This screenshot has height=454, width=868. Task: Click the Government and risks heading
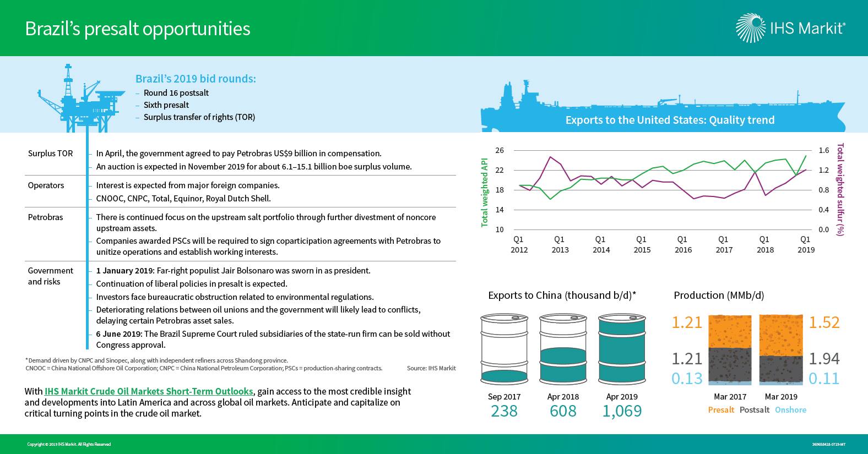pos(50,276)
